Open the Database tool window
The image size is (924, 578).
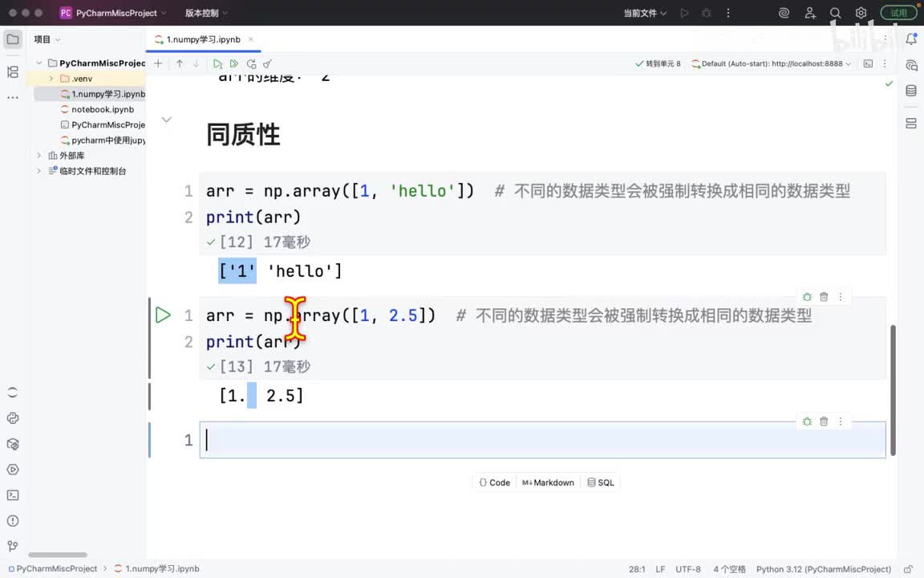[911, 90]
